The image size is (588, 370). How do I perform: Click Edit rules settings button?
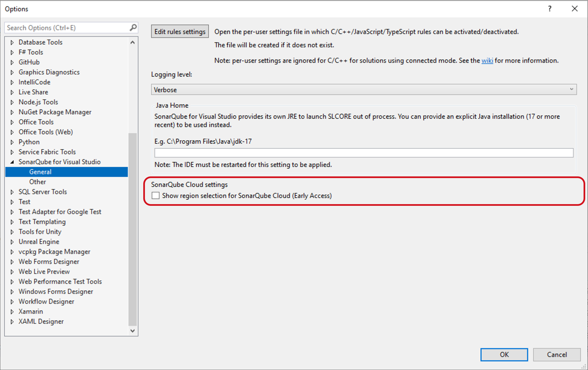click(x=180, y=32)
